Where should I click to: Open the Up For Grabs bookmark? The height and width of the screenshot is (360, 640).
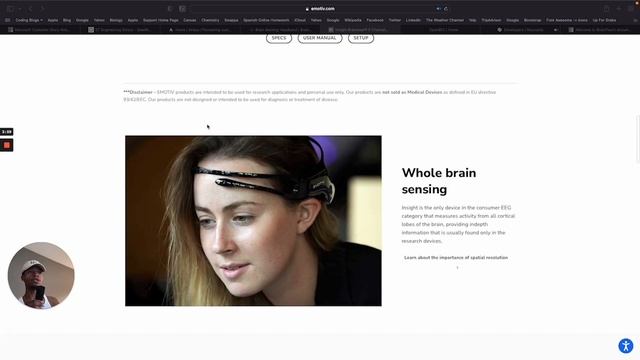pyautogui.click(x=604, y=20)
